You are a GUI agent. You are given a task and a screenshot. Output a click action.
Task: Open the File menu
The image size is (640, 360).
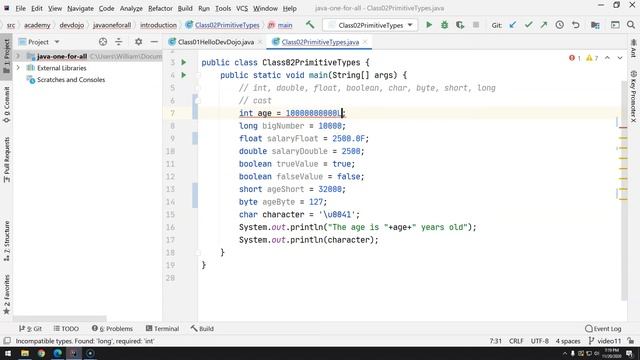coord(20,8)
